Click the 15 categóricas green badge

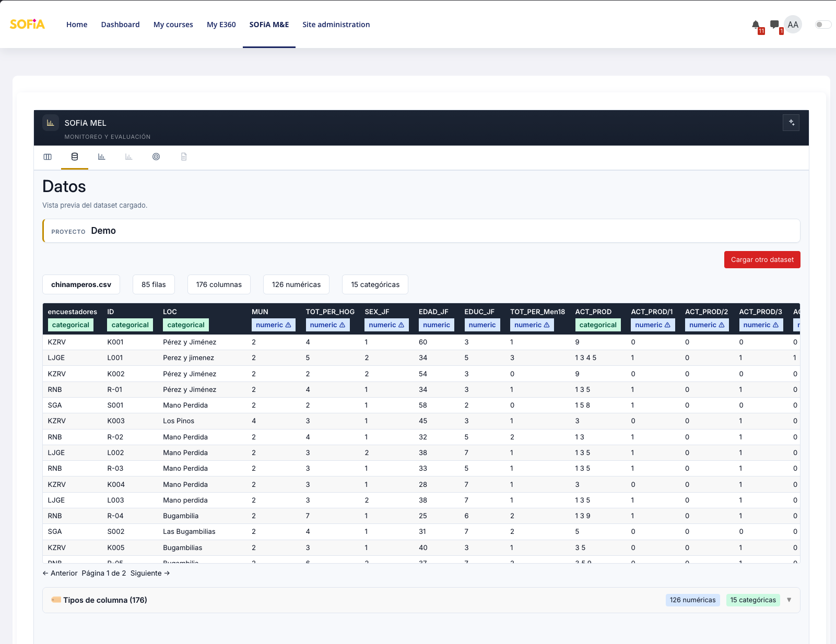[x=753, y=600]
